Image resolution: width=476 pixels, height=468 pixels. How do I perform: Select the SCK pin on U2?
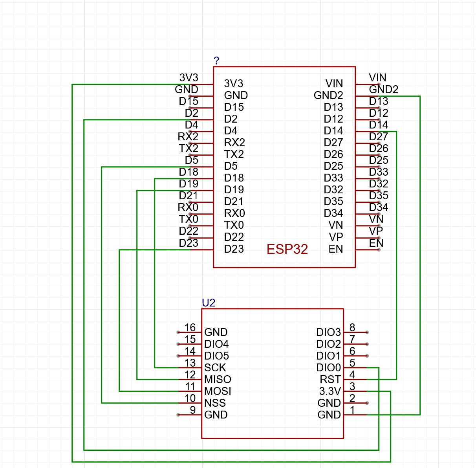(x=214, y=368)
